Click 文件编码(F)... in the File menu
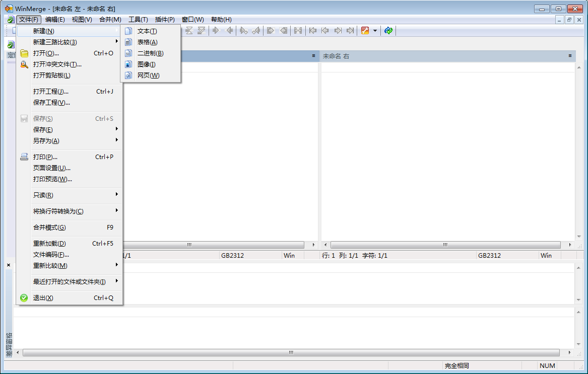 pos(51,255)
